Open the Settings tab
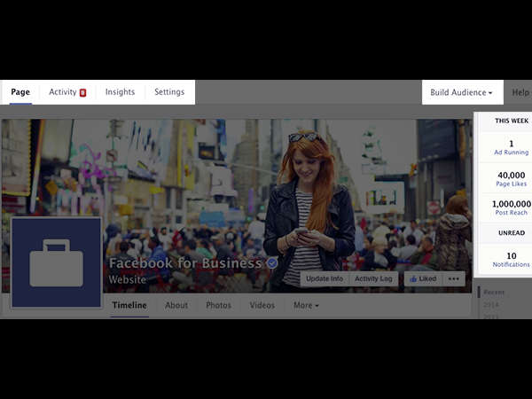The height and width of the screenshot is (399, 532). 169,92
